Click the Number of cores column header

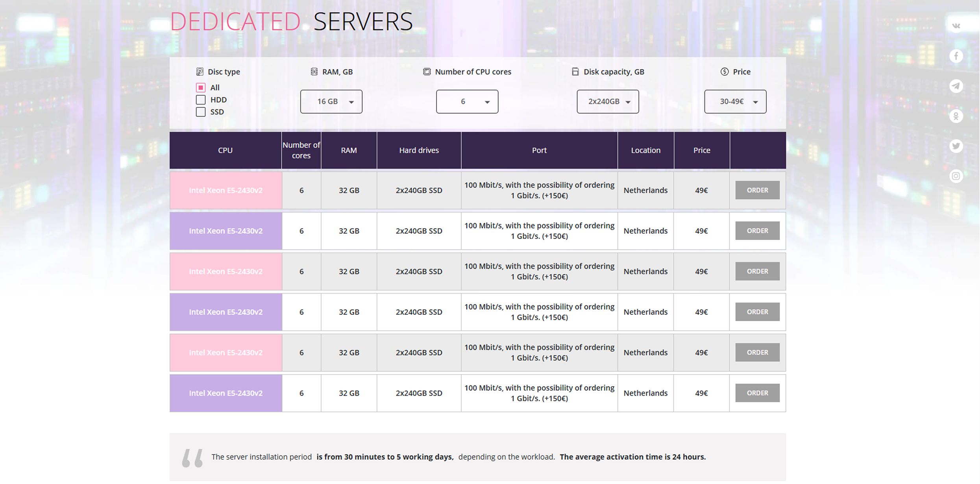coord(301,150)
